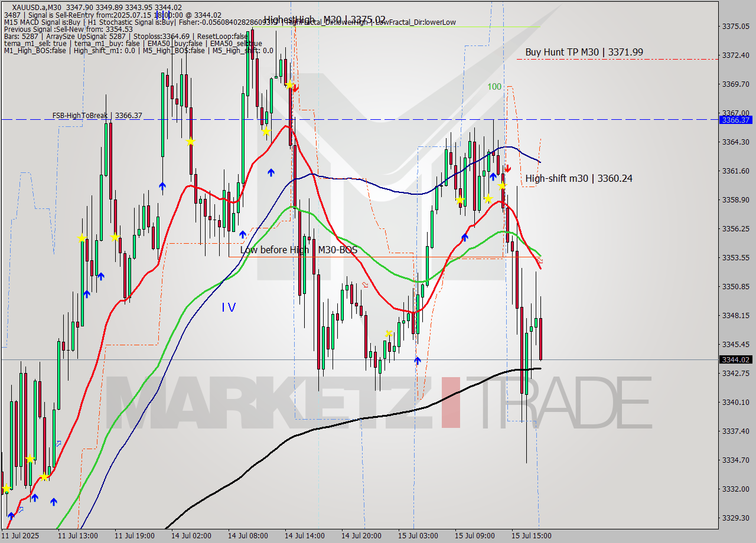The height and width of the screenshot is (543, 756).
Task: Expand the Stochastic Signal status entry
Action: pyautogui.click(x=130, y=22)
